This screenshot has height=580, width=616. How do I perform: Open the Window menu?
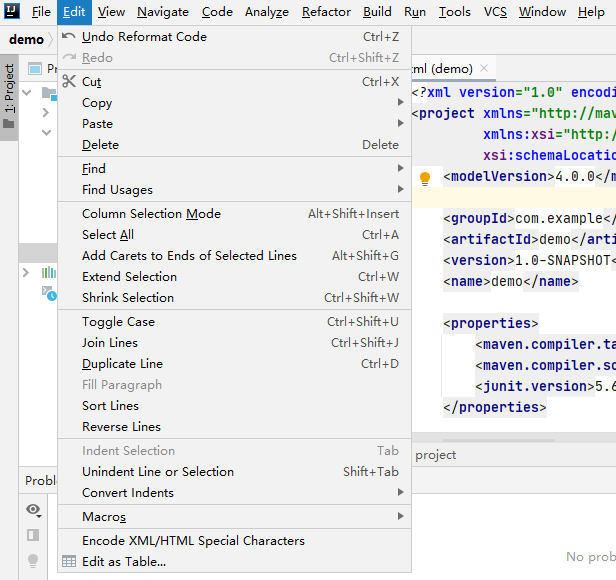[x=542, y=12]
